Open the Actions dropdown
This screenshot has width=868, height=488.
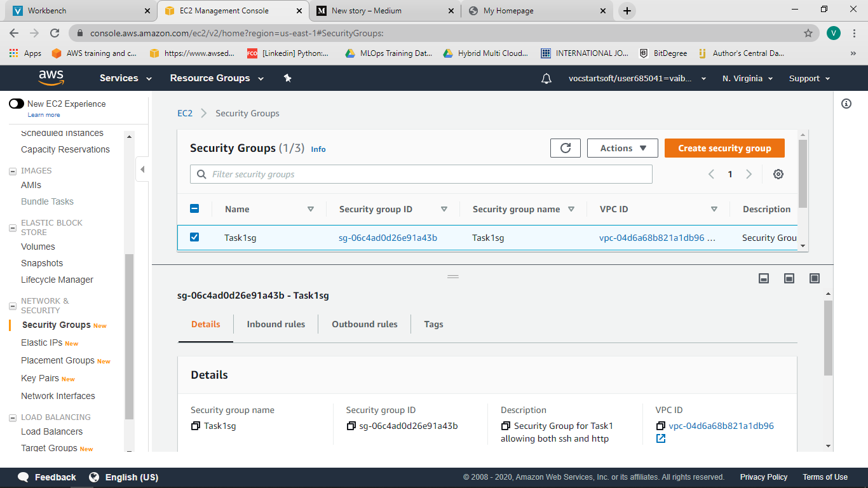point(622,147)
